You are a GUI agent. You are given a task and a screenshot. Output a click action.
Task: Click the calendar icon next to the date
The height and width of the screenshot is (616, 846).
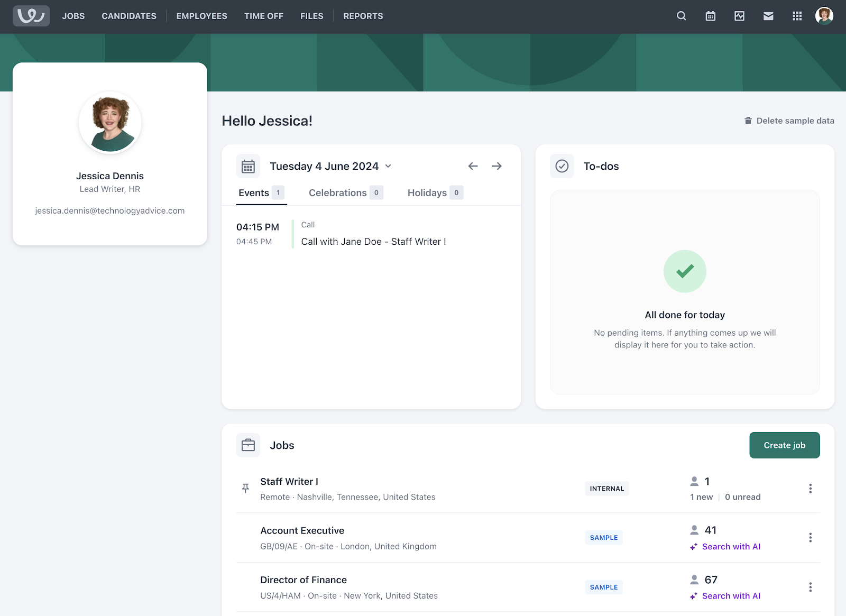tap(248, 166)
